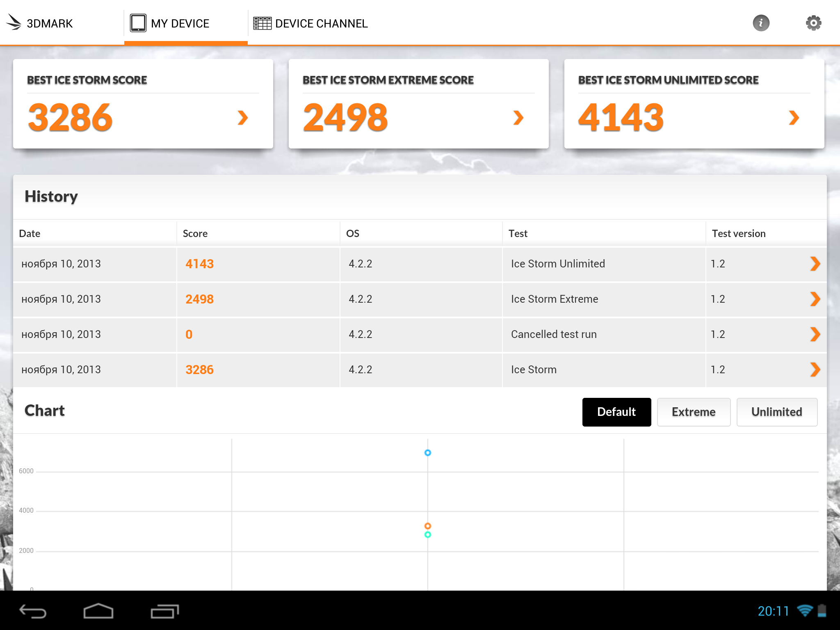Tap the 20:11 clock
This screenshot has height=630, width=840.
tap(773, 611)
